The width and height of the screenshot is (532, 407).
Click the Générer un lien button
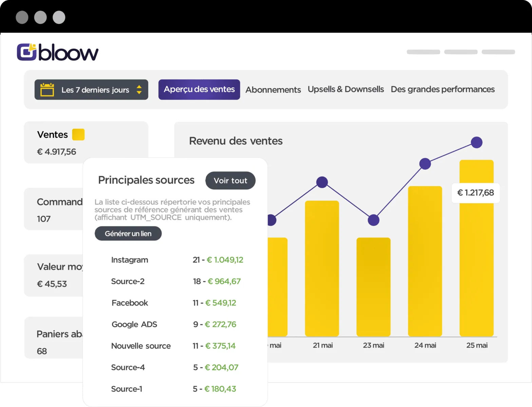[128, 233]
